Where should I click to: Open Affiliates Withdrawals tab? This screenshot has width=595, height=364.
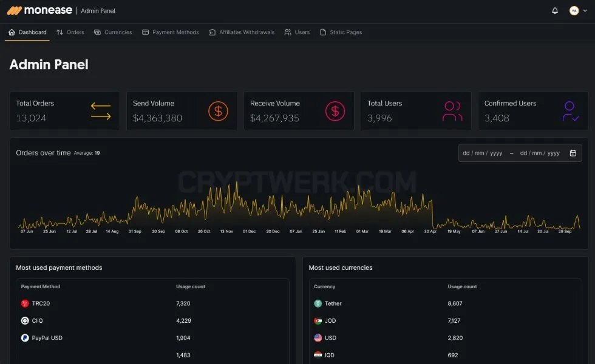coord(242,32)
